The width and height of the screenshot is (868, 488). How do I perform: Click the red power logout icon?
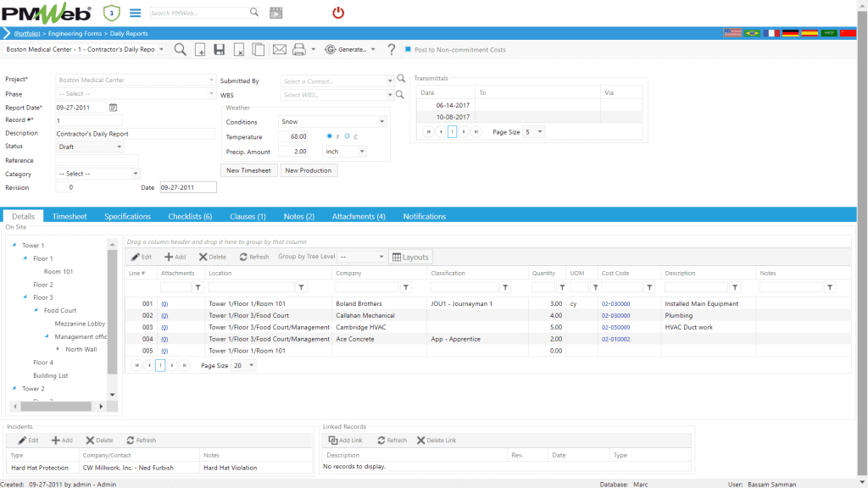tap(338, 13)
